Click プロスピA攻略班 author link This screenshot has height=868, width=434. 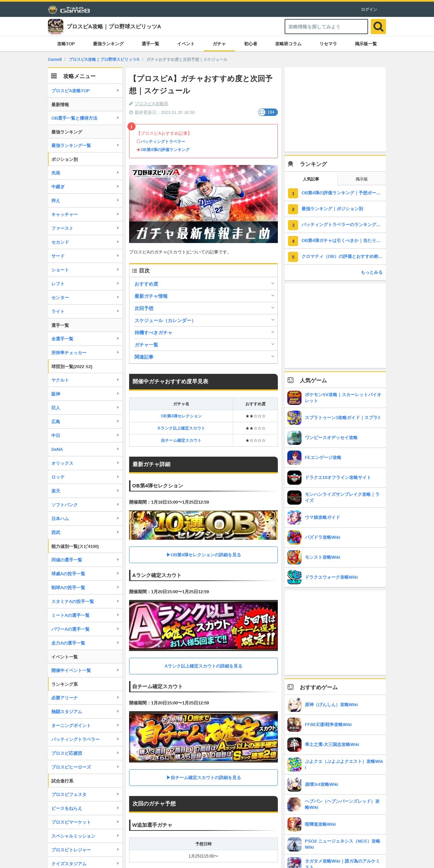pos(151,103)
